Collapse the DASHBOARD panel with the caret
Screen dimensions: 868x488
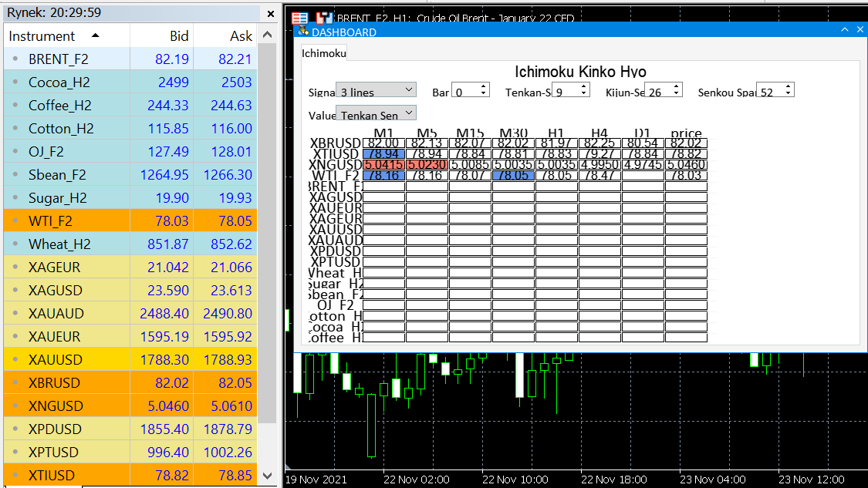845,30
